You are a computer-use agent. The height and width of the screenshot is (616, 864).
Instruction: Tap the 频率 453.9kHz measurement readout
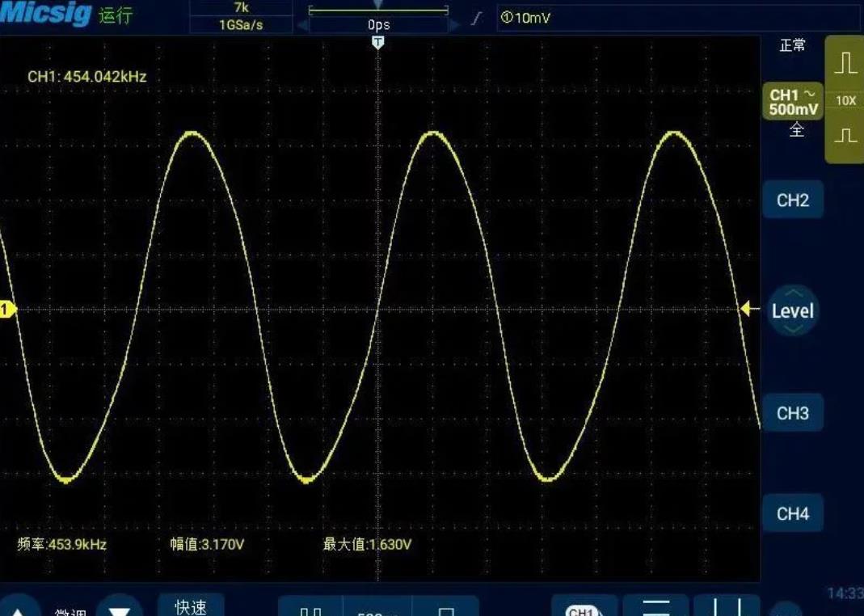pos(62,544)
